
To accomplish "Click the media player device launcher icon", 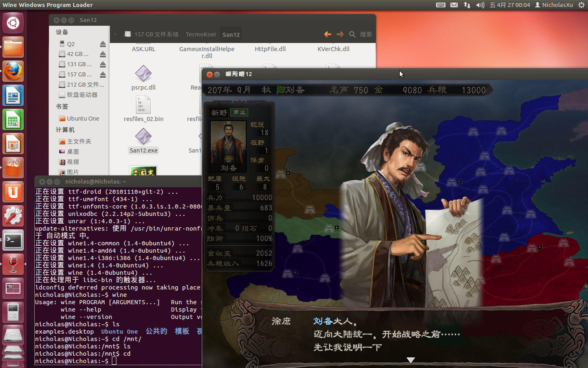I will pyautogui.click(x=13, y=313).
